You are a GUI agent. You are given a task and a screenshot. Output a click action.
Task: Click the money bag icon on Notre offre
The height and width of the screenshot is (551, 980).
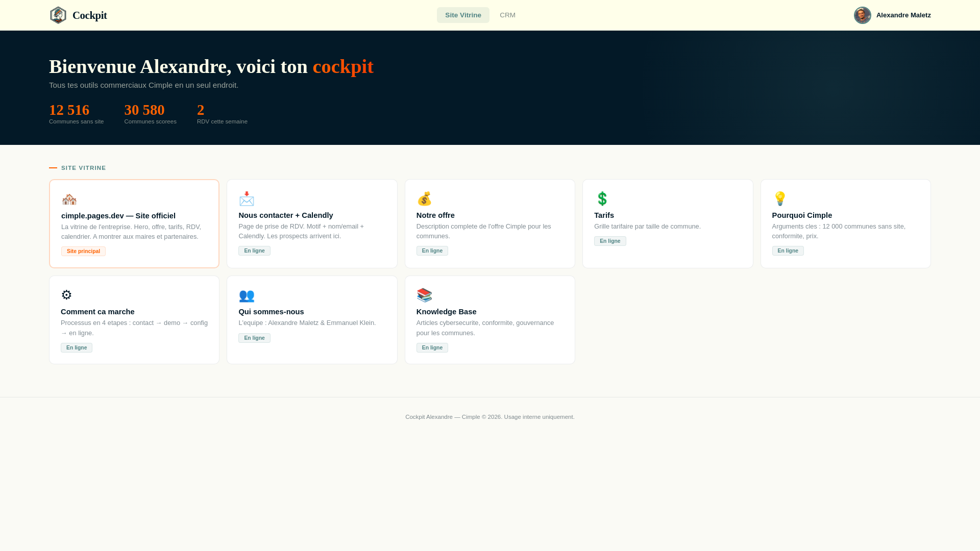coord(424,198)
